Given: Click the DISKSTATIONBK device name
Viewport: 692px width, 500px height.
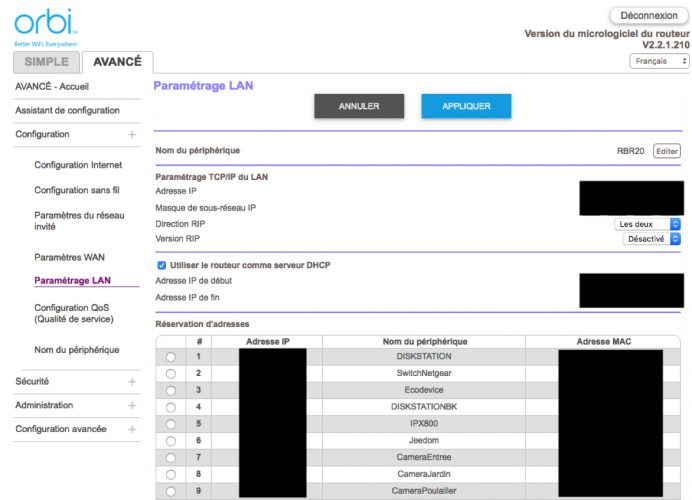Looking at the screenshot, I should [x=424, y=406].
